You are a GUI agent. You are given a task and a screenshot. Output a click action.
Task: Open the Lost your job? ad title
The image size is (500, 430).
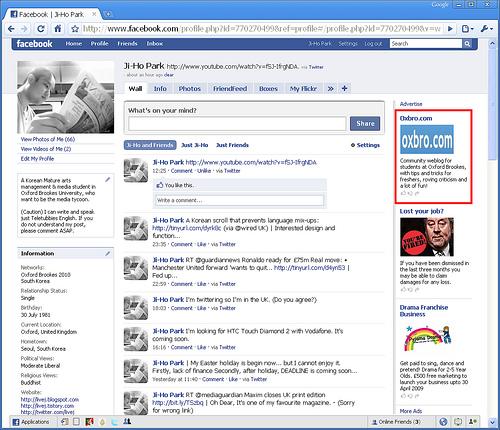(x=421, y=211)
